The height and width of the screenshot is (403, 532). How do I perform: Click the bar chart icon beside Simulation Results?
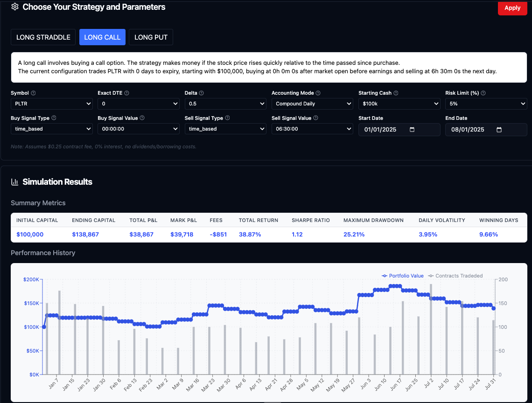(x=15, y=182)
